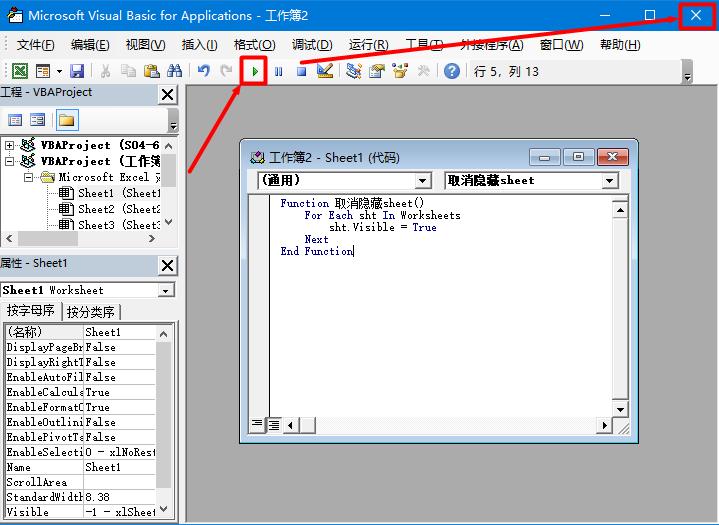Click the StandardWidth value 8.38
Image resolution: width=719 pixels, height=525 pixels.
pos(120,497)
